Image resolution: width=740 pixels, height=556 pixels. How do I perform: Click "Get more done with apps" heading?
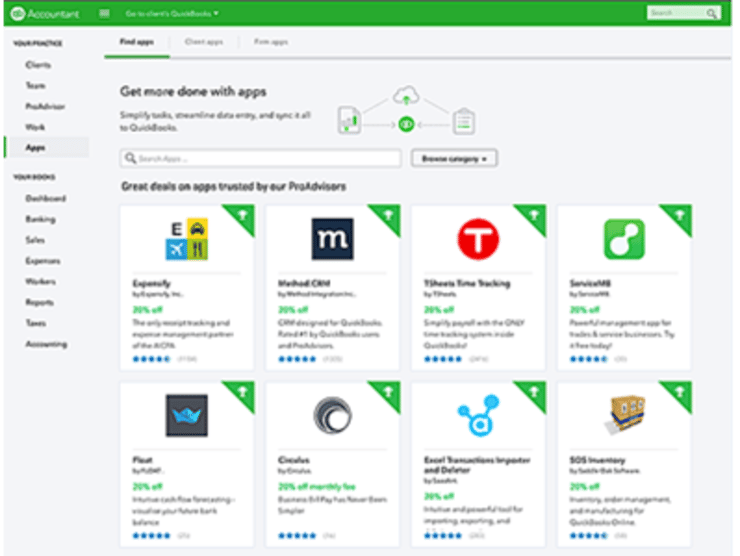[193, 91]
